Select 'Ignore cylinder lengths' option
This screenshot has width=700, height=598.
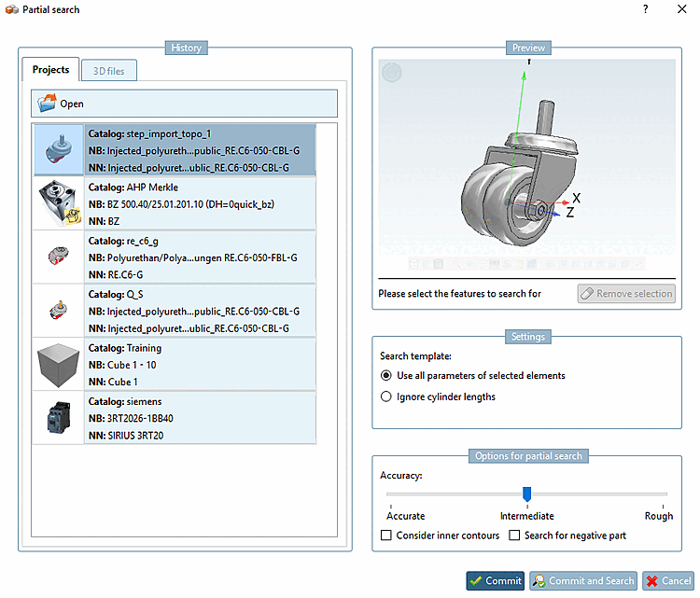[387, 396]
